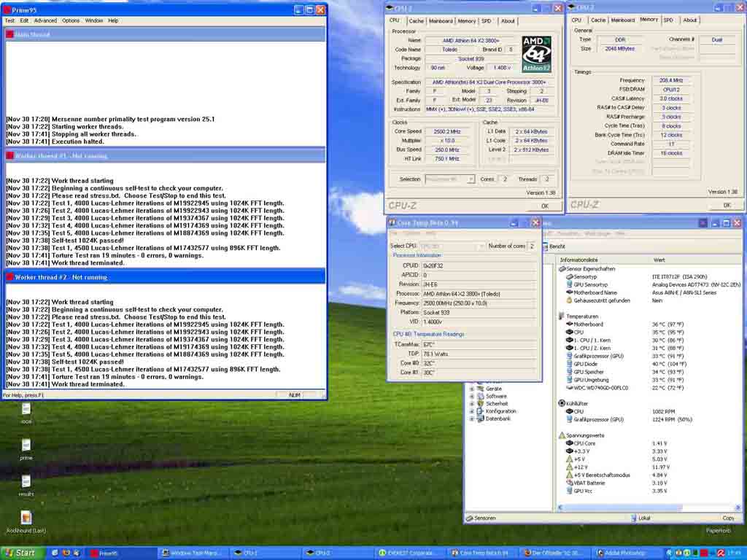Click the red icon of Worker thread #2
Screen dimensions: 747x560
click(x=9, y=277)
